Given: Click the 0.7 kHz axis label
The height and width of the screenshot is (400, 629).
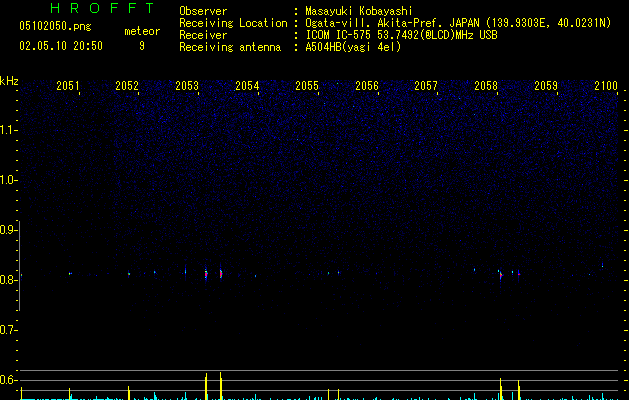Looking at the screenshot, I should coord(8,330).
